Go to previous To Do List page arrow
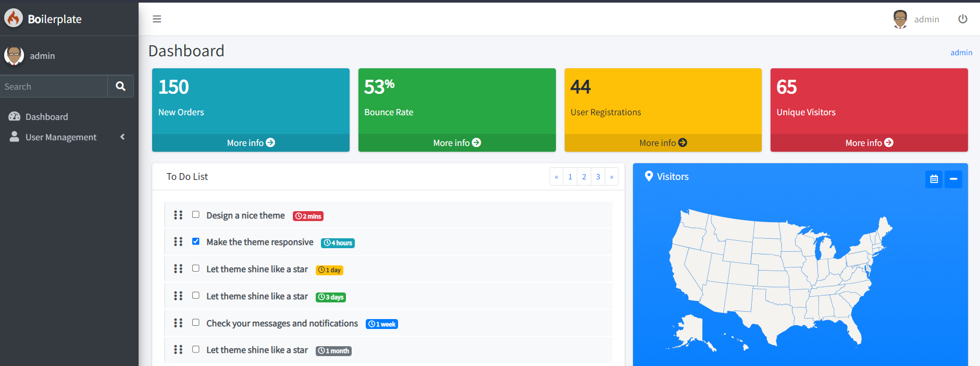Screen dimensions: 980x366 (556, 177)
